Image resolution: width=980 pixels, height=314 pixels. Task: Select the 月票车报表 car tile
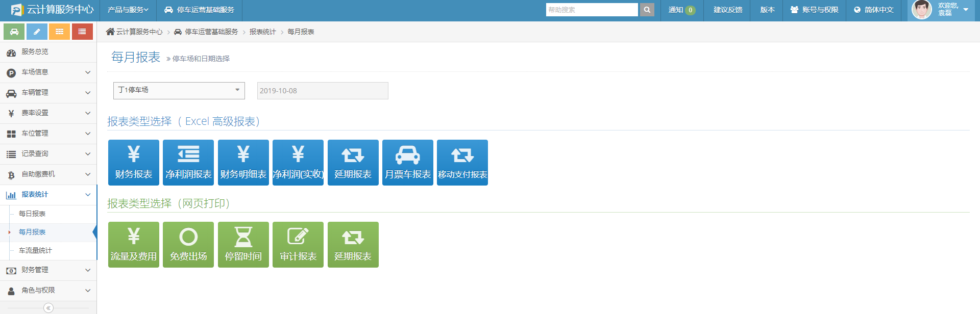(407, 163)
